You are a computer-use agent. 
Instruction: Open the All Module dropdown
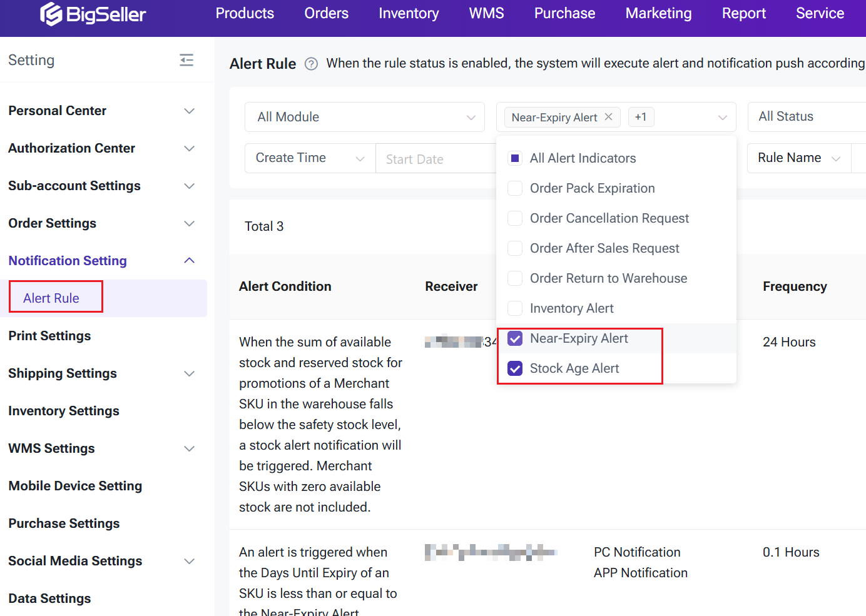(x=364, y=117)
